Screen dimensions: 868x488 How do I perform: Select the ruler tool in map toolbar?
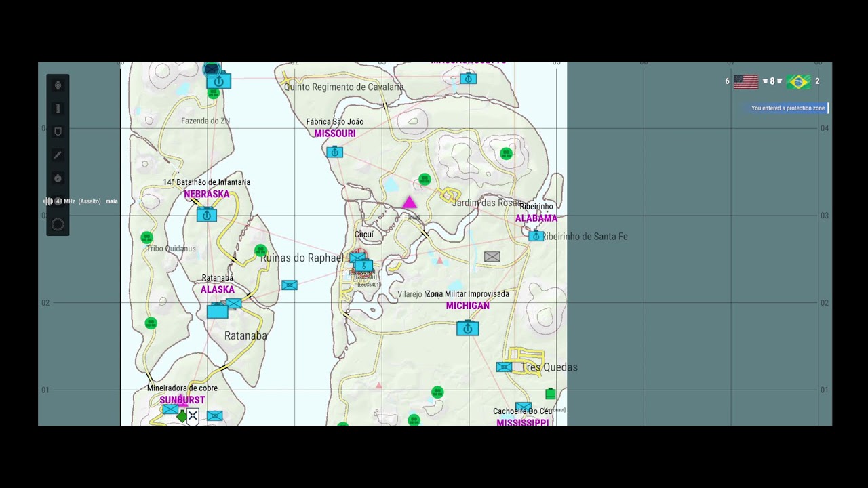tap(58, 108)
